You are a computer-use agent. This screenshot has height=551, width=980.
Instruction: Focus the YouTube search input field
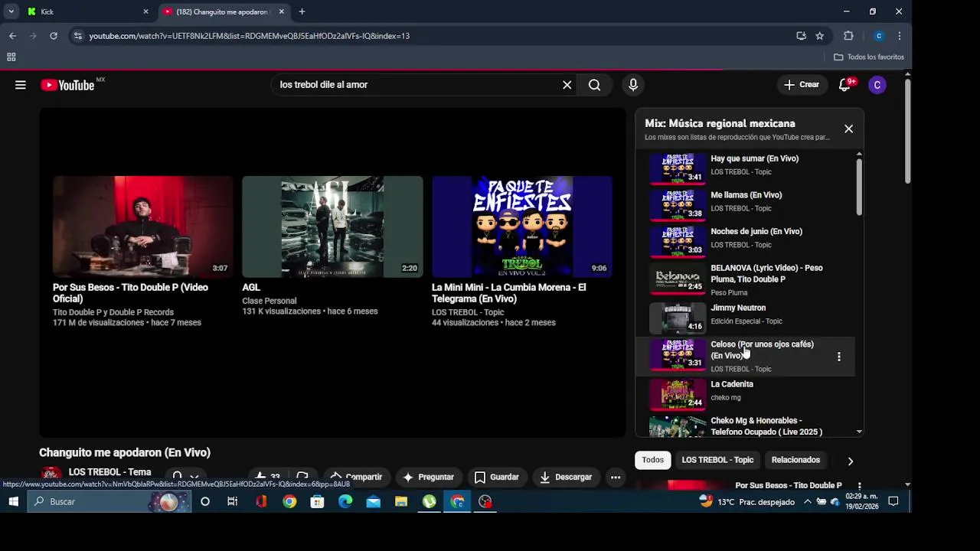(417, 85)
